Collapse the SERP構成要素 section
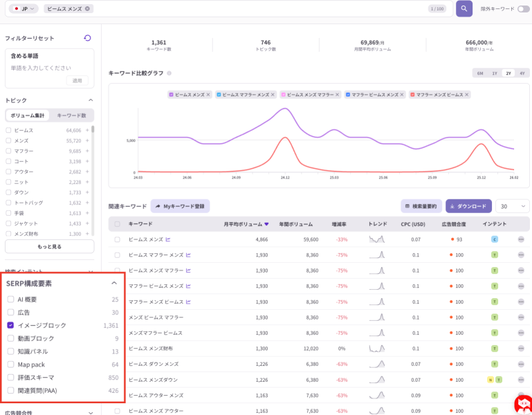Screen dimensions: 532x415 coord(114,283)
